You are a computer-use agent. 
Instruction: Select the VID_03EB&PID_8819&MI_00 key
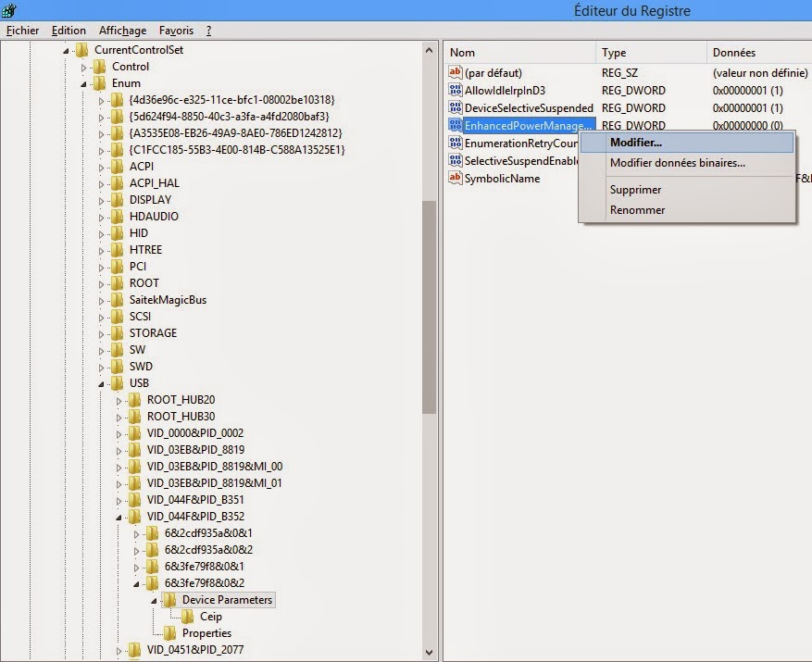coord(215,467)
